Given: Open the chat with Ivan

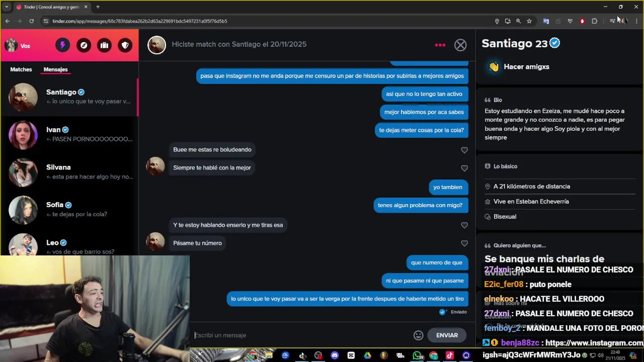Looking at the screenshot, I should [69, 135].
